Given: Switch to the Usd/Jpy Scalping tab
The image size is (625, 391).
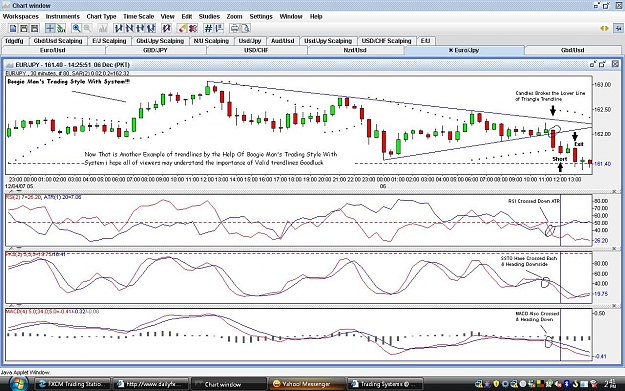Looking at the screenshot, I should click(328, 41).
